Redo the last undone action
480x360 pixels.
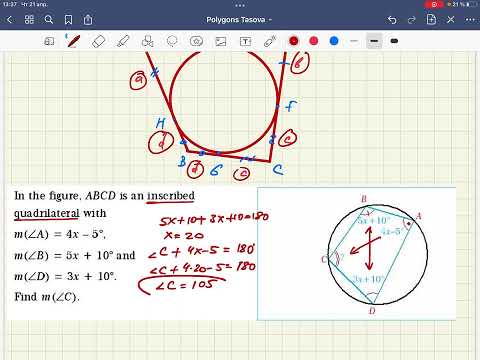[412, 20]
